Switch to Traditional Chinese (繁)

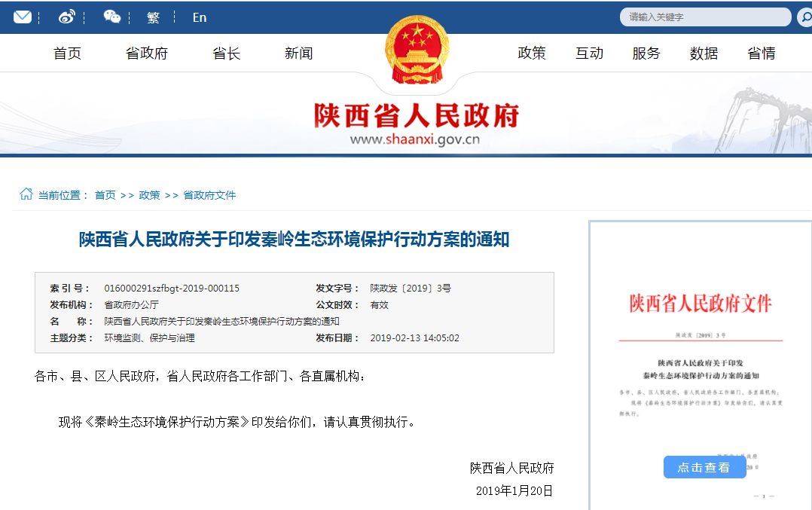click(153, 17)
